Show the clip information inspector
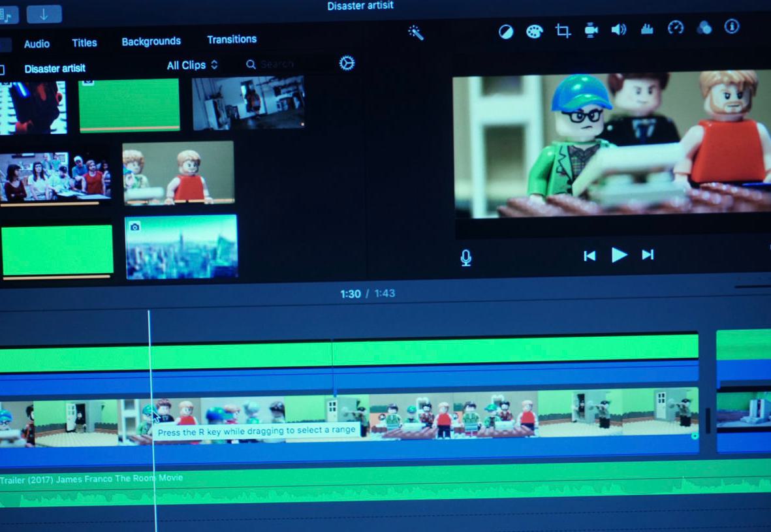This screenshot has height=532, width=771. tap(732, 26)
